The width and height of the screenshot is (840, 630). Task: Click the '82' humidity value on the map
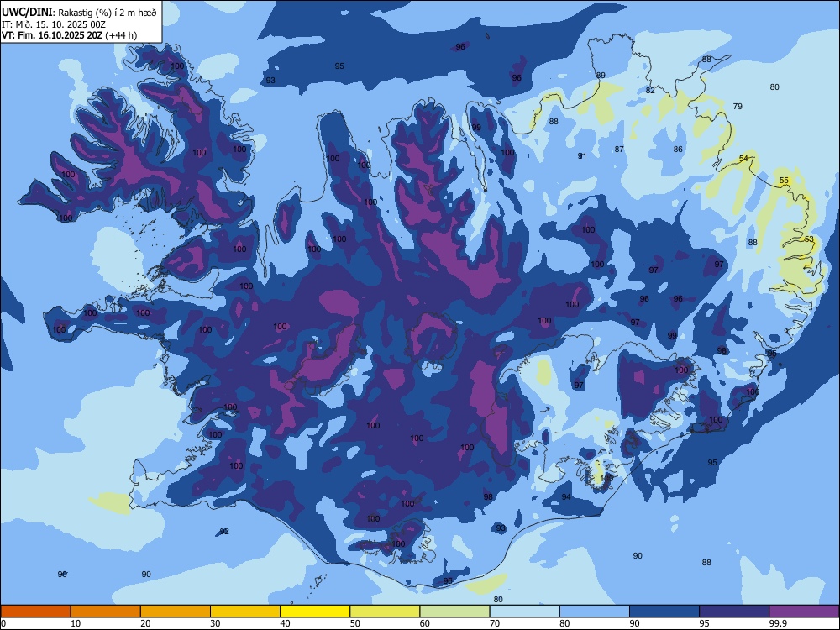pyautogui.click(x=650, y=91)
